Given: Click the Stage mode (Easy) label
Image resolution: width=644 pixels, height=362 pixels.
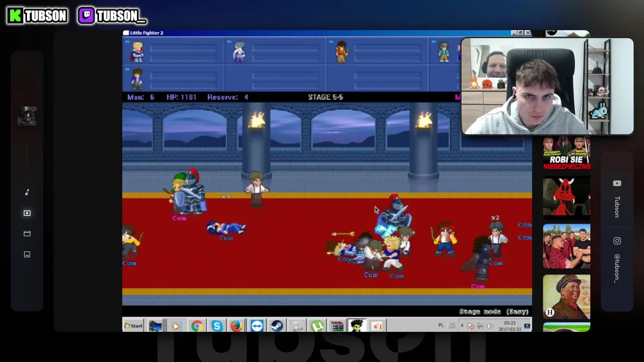Looking at the screenshot, I should click(x=494, y=312).
